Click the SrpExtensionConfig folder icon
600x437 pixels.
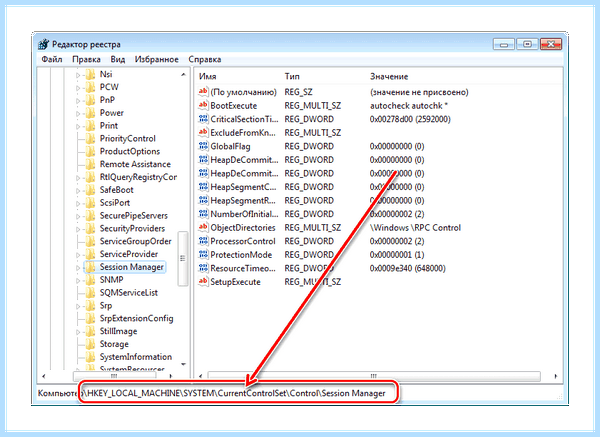(x=90, y=318)
